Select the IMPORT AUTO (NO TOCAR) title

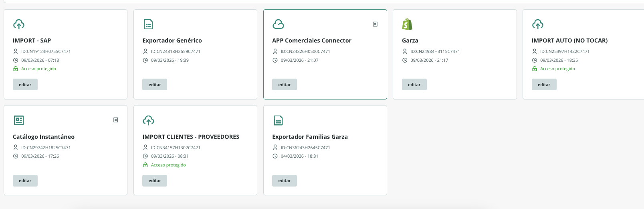570,41
